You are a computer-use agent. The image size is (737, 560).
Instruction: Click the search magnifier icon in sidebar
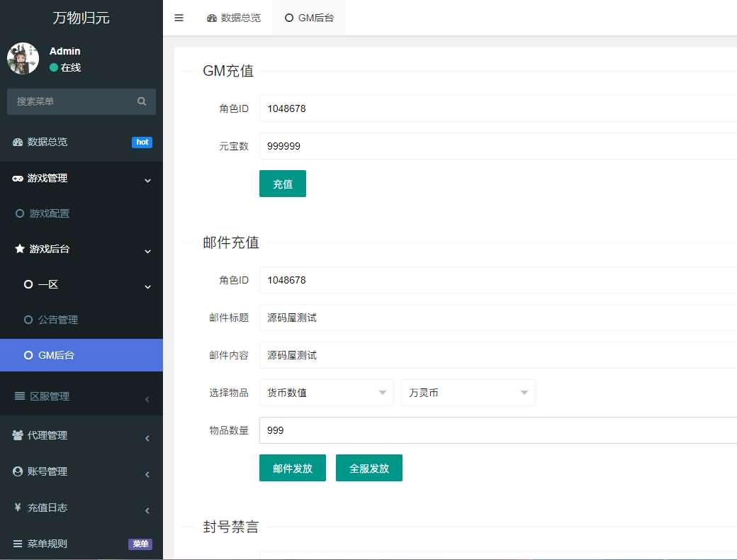coord(142,101)
